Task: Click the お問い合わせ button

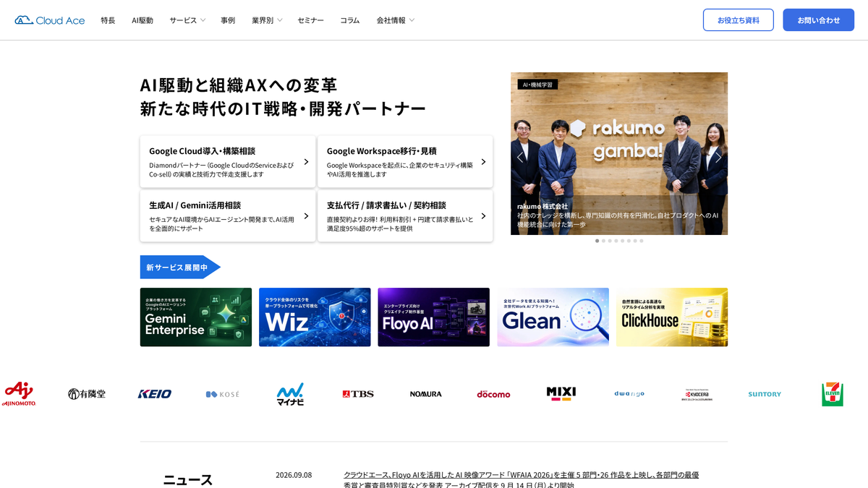Action: coord(819,20)
